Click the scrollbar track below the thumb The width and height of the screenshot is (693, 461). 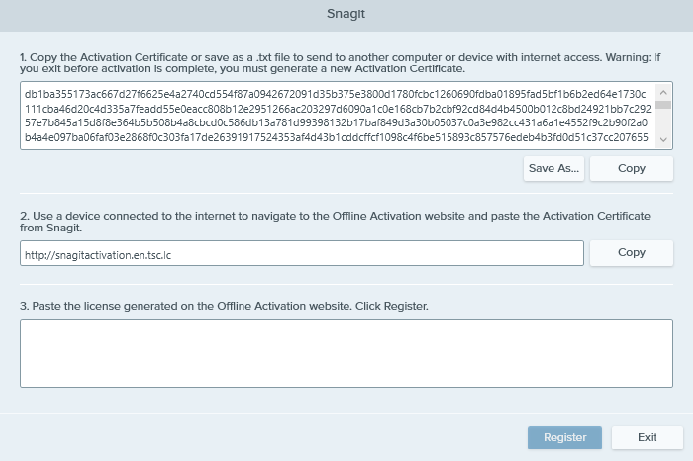(663, 125)
